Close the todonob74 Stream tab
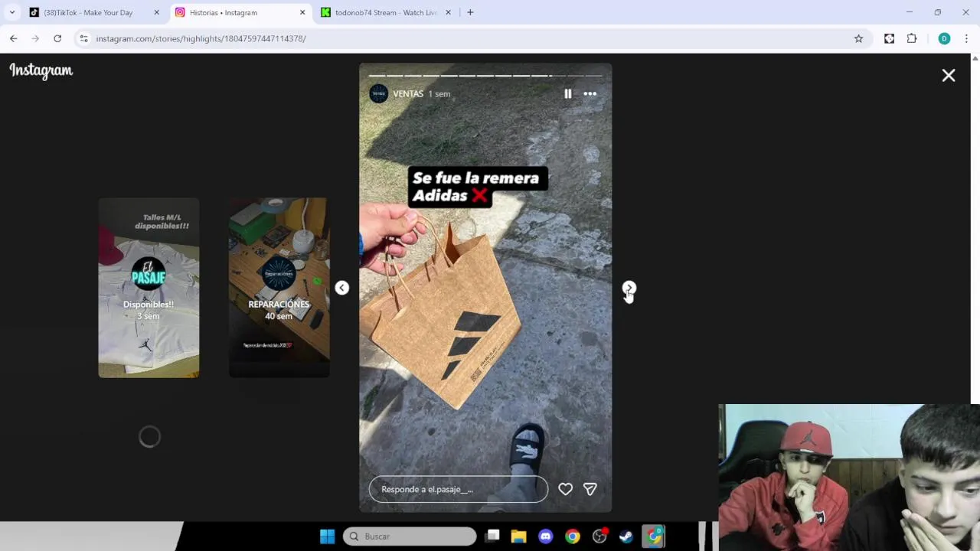The height and width of the screenshot is (551, 980). [x=448, y=12]
